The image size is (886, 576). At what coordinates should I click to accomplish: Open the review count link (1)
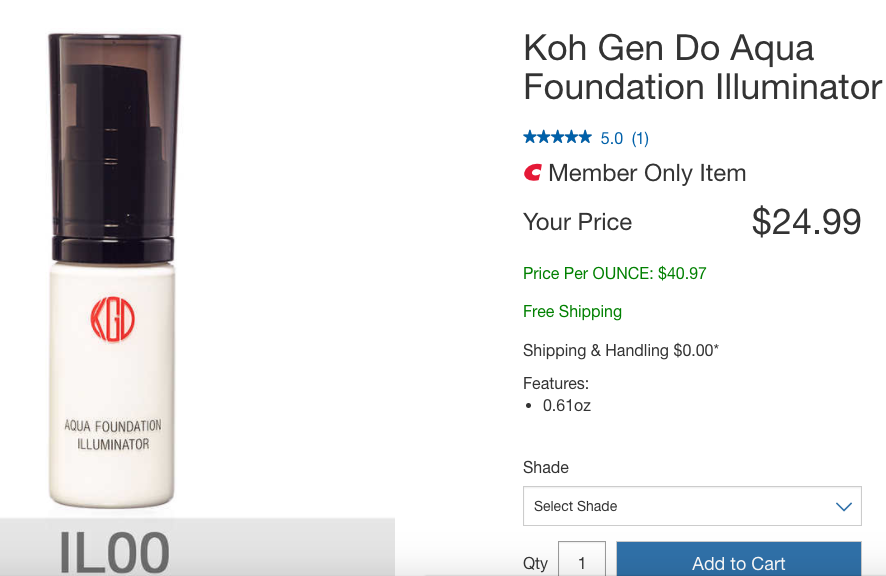pos(640,138)
